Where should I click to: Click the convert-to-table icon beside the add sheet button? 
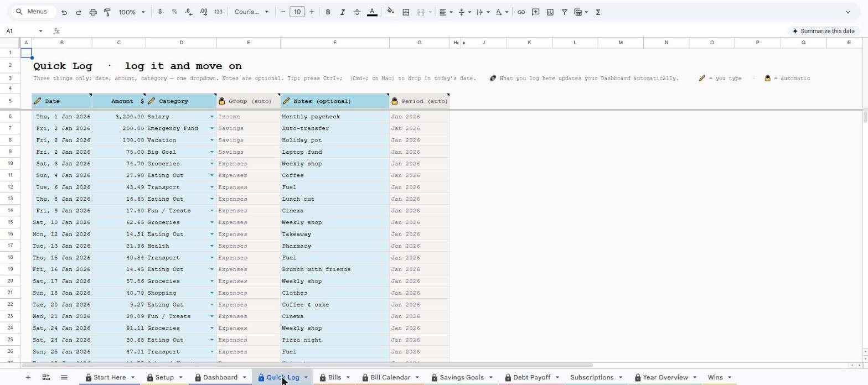[x=46, y=377]
